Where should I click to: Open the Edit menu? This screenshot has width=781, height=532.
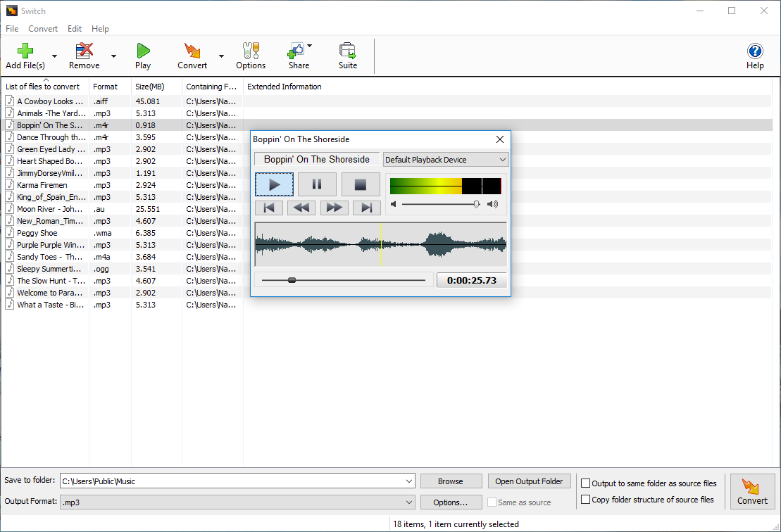74,29
